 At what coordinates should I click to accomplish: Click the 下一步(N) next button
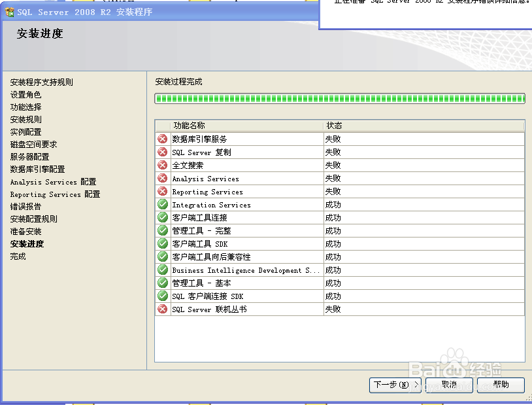coord(395,385)
